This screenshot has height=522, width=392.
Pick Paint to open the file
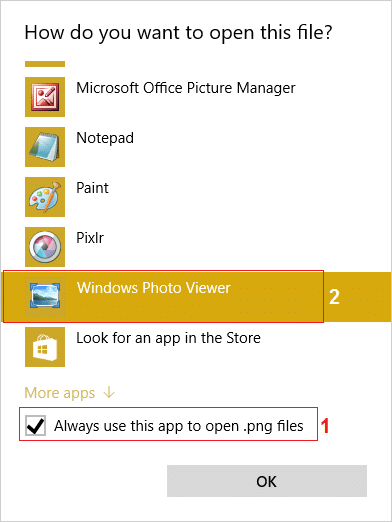coord(92,188)
